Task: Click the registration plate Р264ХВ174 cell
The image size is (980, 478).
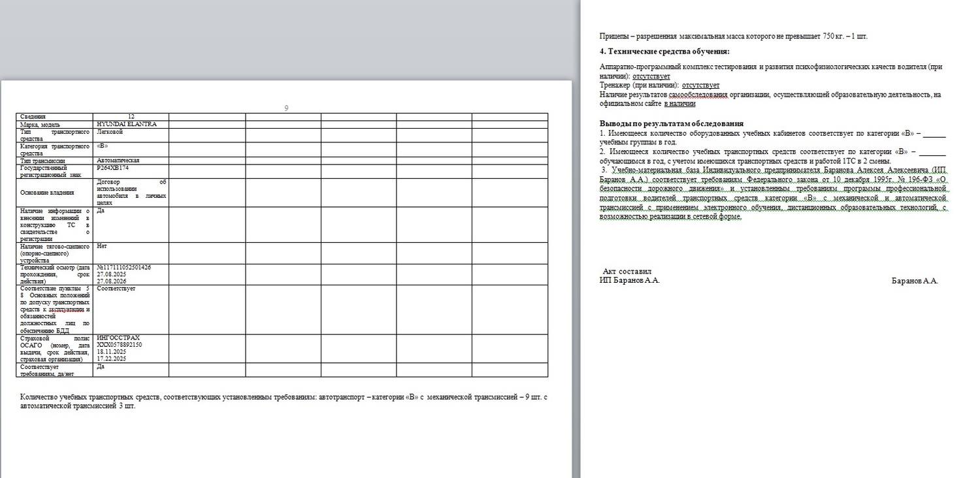Action: [x=113, y=168]
